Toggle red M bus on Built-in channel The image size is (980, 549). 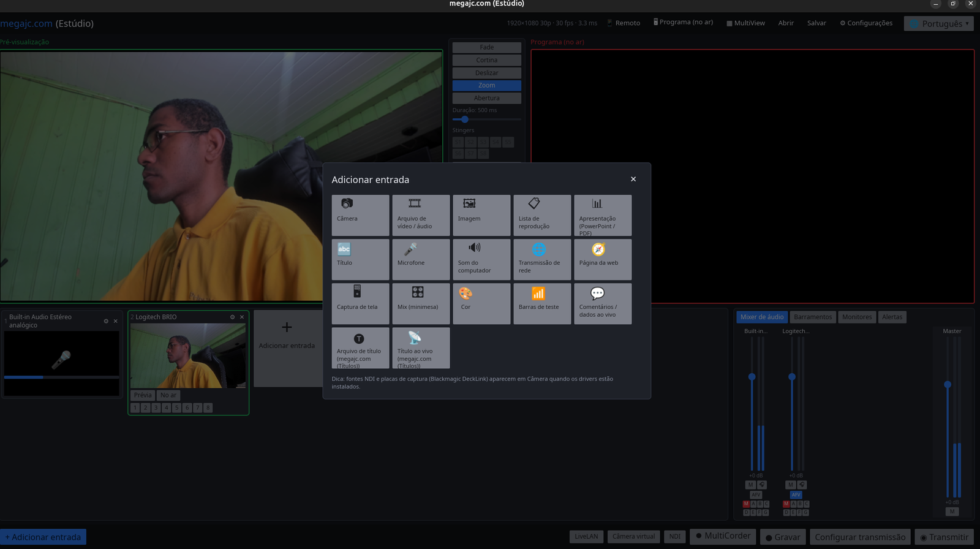(746, 504)
